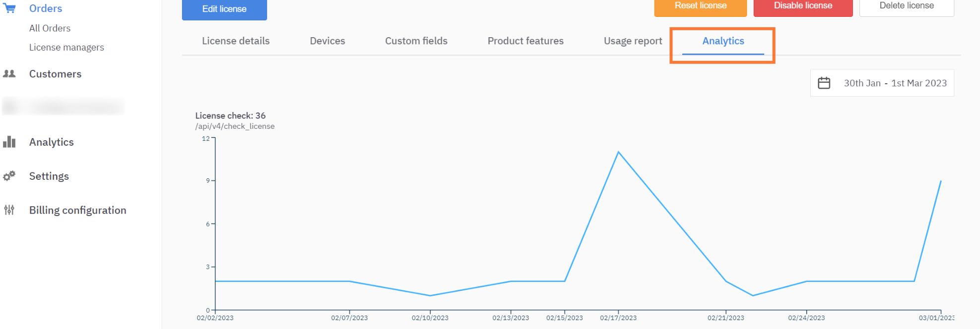This screenshot has width=980, height=329.
Task: Click the Orders shopping cart icon
Action: 9,8
